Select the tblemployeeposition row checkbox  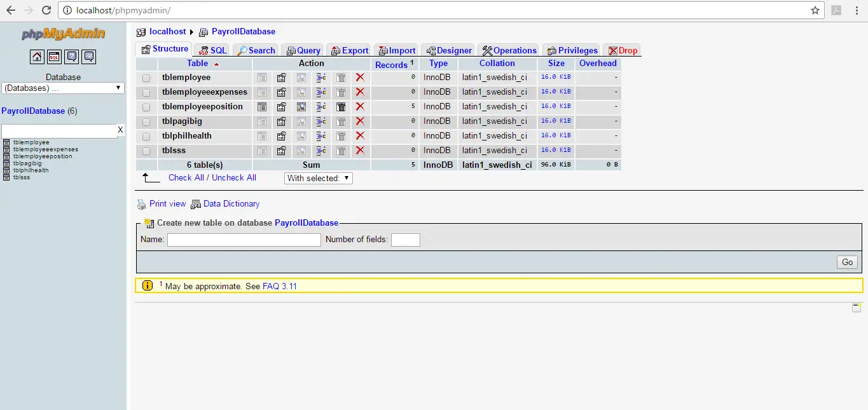(146, 107)
